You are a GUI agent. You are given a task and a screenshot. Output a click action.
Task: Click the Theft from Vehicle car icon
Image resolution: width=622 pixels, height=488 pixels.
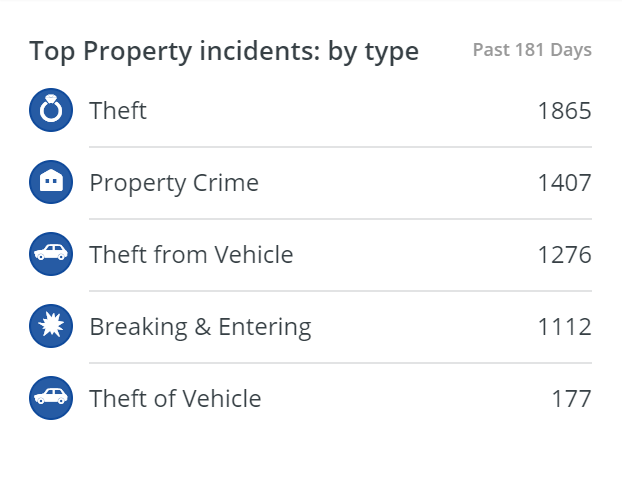[51, 254]
